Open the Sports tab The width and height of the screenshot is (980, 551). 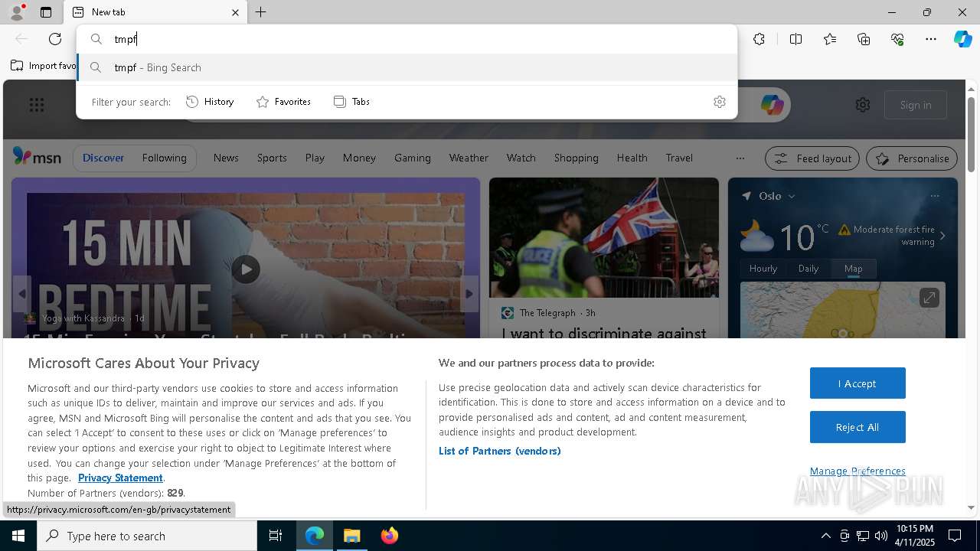[272, 158]
